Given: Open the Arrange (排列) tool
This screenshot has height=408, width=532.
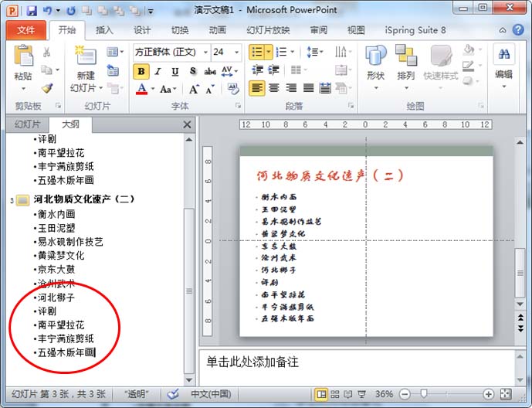Looking at the screenshot, I should [x=405, y=63].
